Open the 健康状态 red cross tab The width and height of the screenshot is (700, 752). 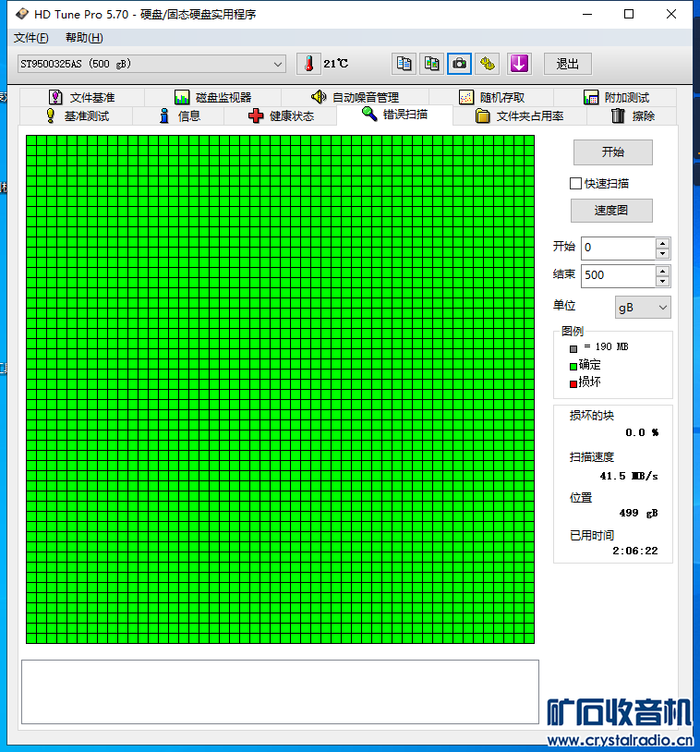point(281,116)
